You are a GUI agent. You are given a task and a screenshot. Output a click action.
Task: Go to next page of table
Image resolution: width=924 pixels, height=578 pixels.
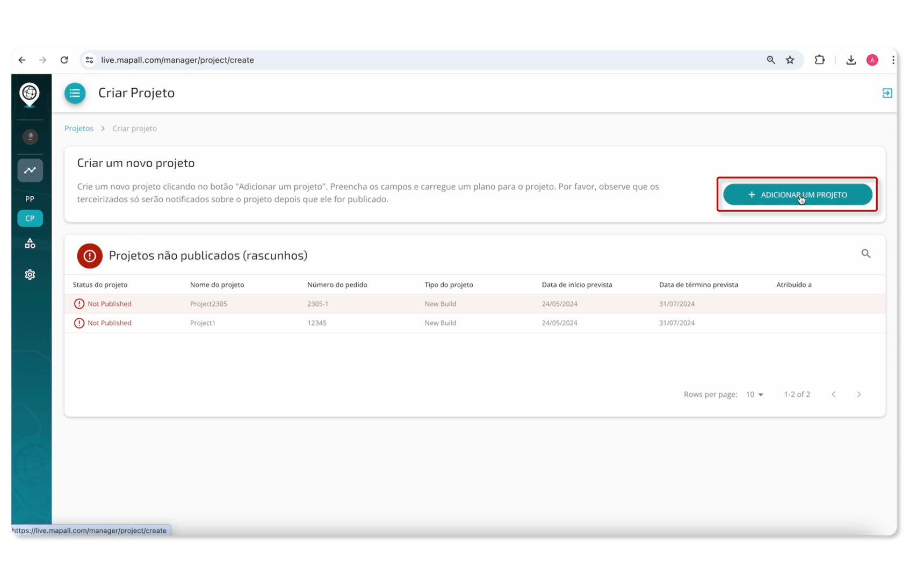858,395
